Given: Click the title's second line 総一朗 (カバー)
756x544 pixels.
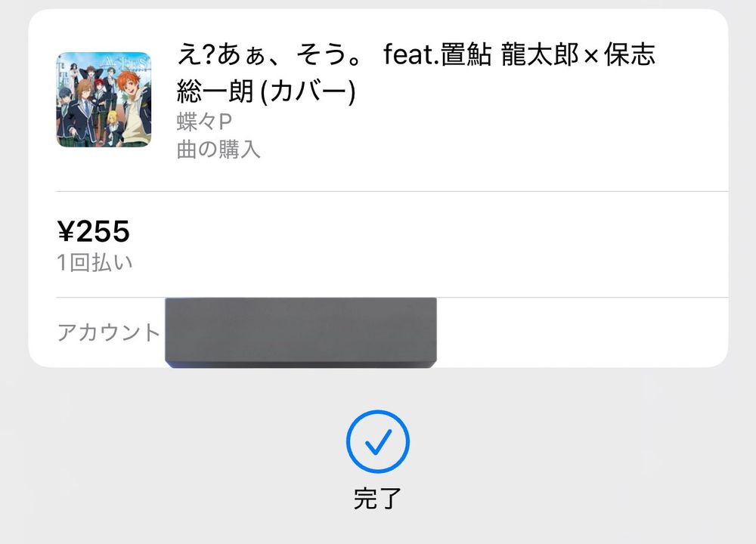Looking at the screenshot, I should point(266,91).
